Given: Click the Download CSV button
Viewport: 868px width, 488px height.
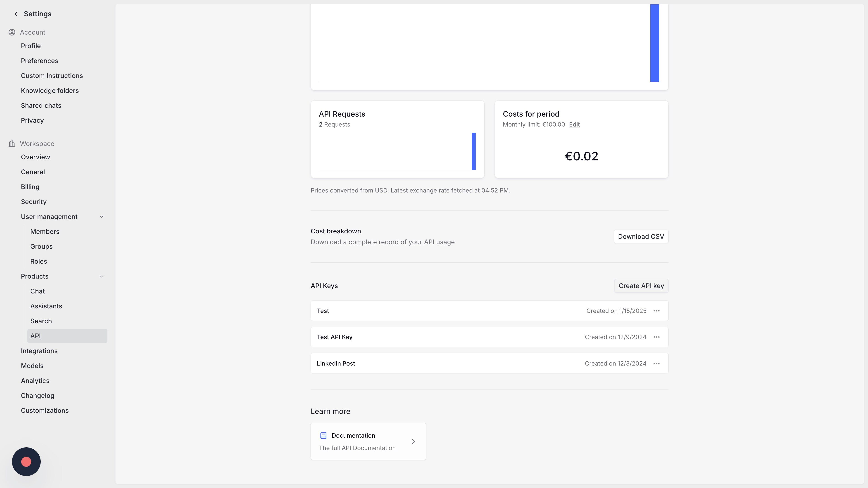Looking at the screenshot, I should [641, 236].
